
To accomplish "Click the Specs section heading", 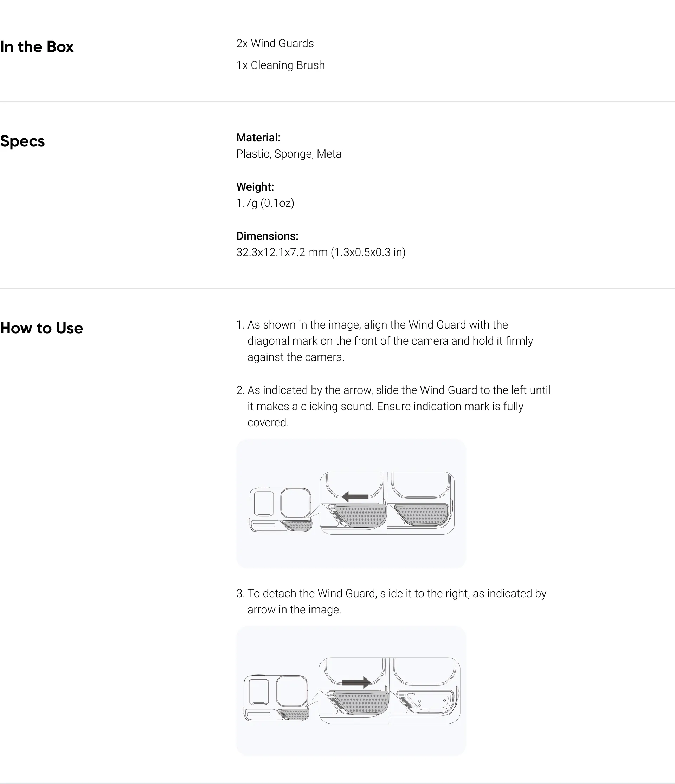I will click(23, 141).
